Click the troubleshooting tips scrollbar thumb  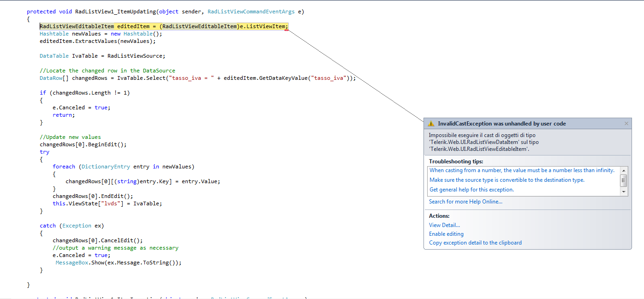pos(624,180)
